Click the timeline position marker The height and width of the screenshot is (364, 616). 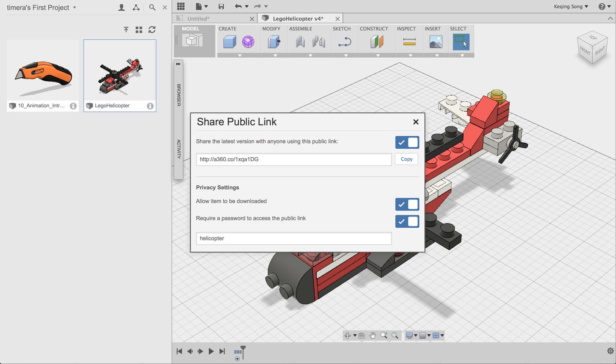(x=243, y=352)
